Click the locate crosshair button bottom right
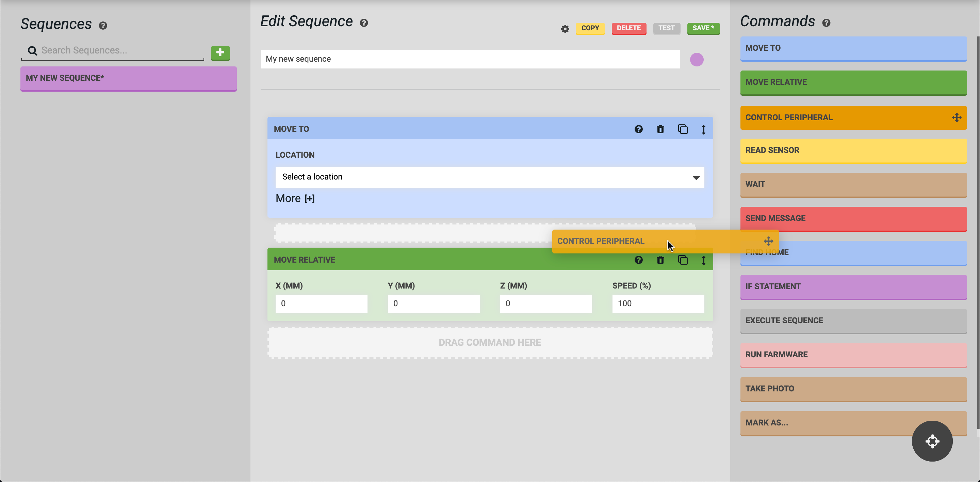 (x=932, y=441)
